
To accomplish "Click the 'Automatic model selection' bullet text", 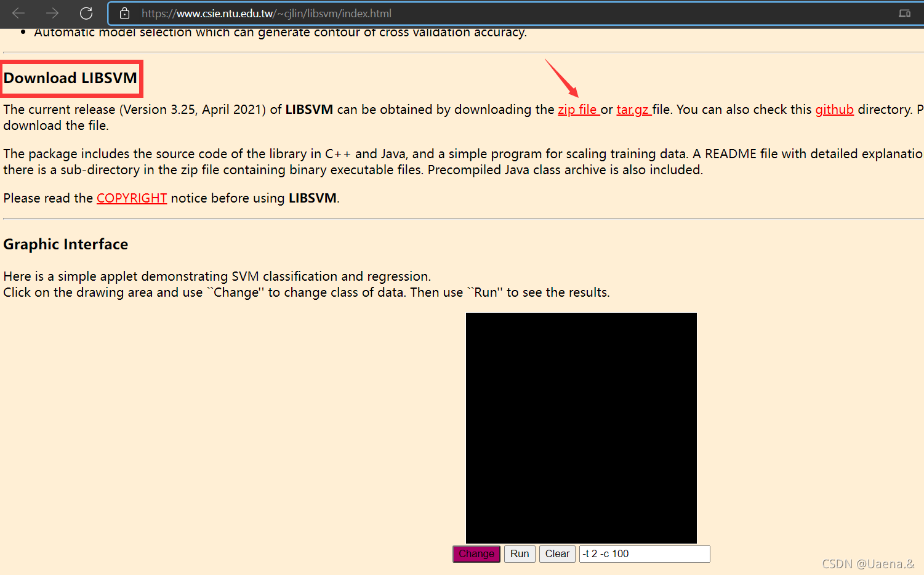I will point(281,32).
